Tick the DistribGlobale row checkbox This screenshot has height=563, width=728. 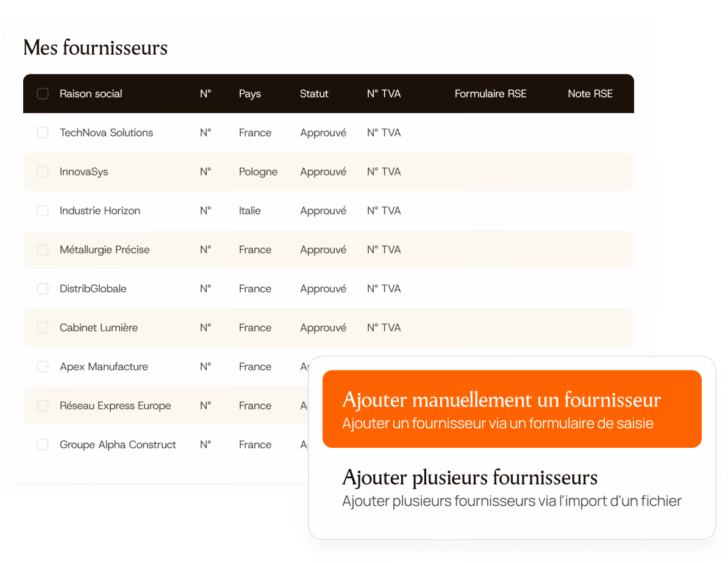43,289
